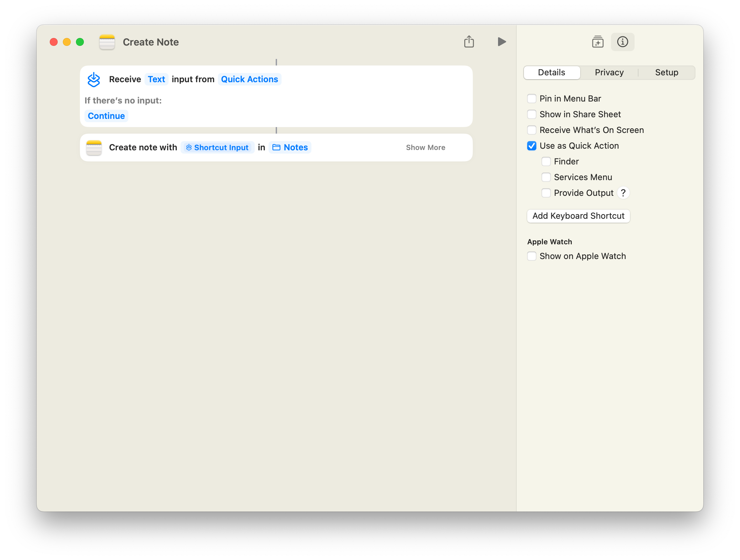Check the Provide Output option

pos(546,193)
